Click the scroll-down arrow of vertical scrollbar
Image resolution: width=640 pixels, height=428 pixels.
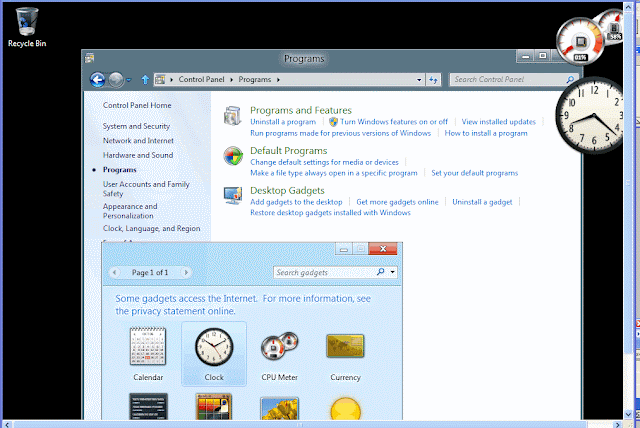tap(629, 414)
